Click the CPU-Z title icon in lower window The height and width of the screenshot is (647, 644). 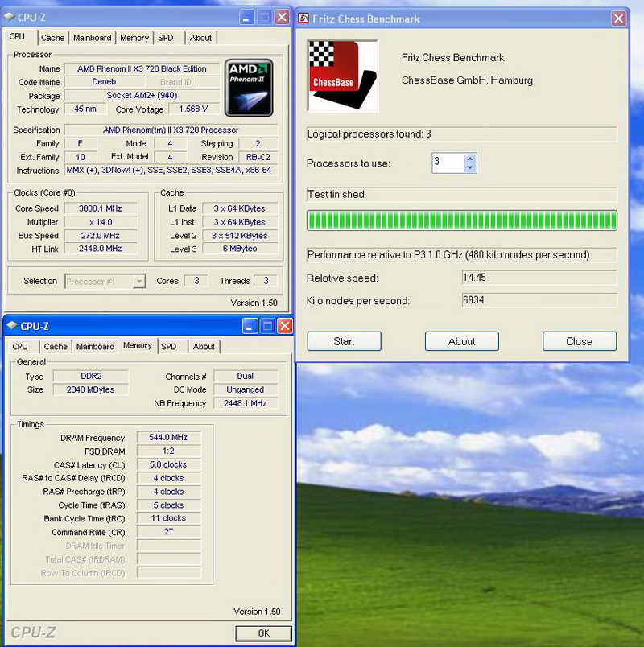12,326
